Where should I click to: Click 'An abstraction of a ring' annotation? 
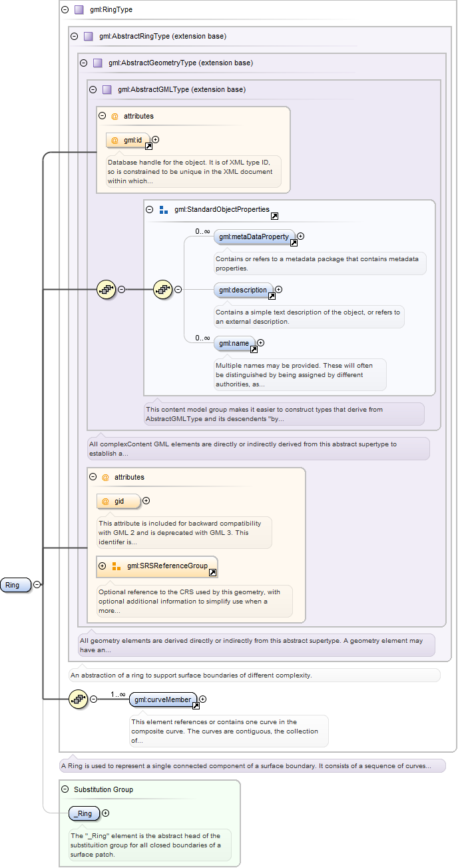pos(191,675)
